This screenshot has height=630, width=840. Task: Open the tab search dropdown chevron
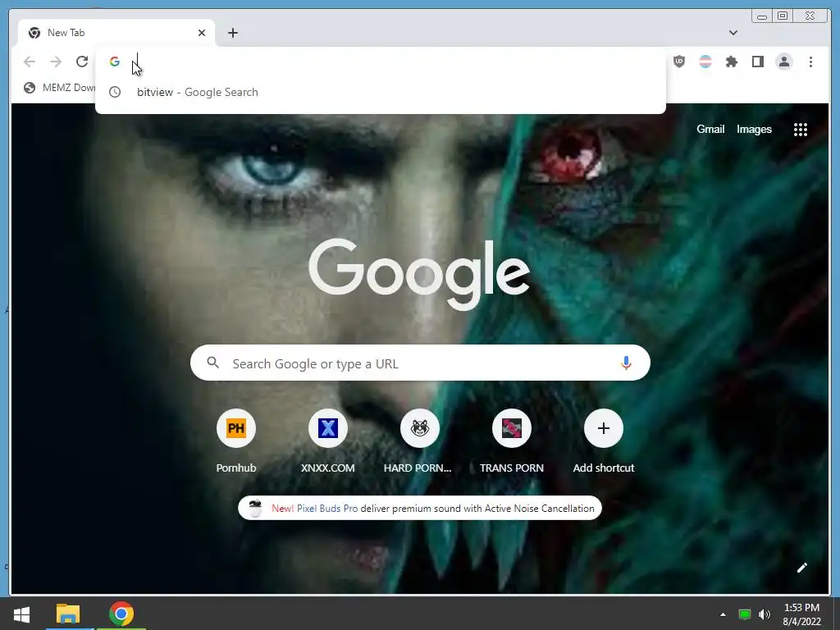pos(733,33)
